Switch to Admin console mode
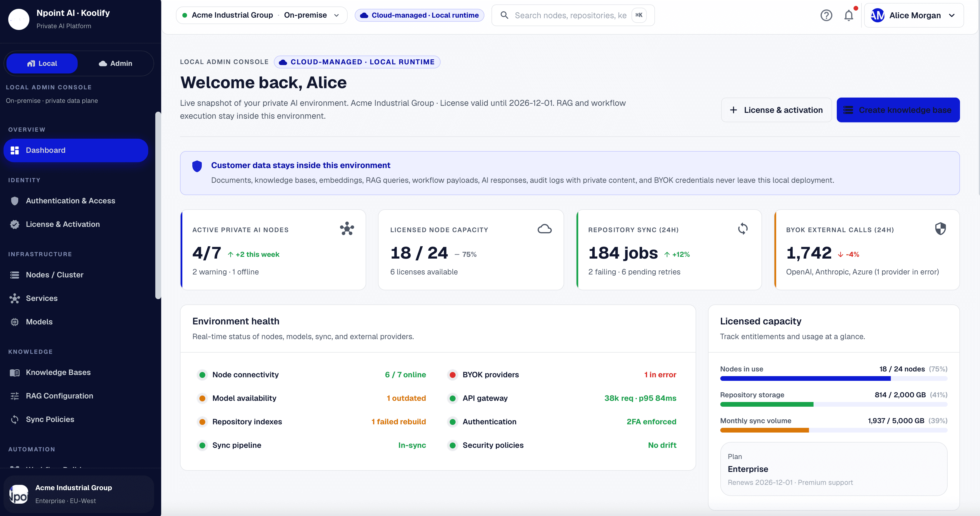Viewport: 980px width, 516px height. 115,63
